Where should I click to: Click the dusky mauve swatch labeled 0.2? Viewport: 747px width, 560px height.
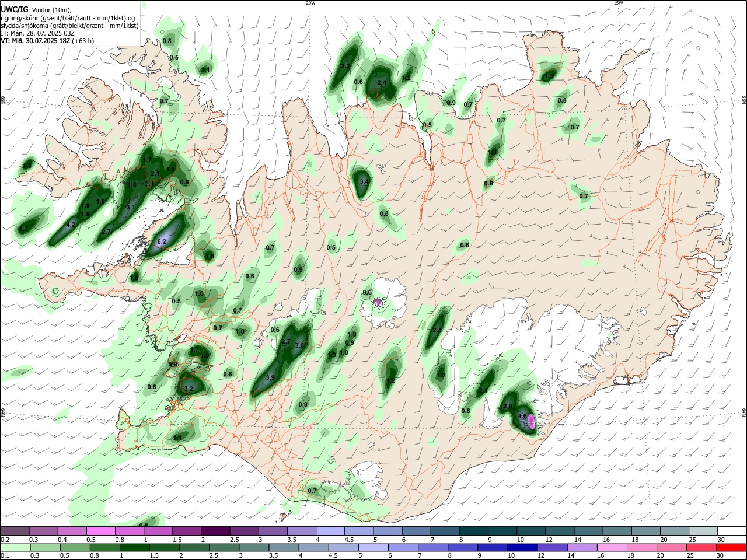pos(15,531)
